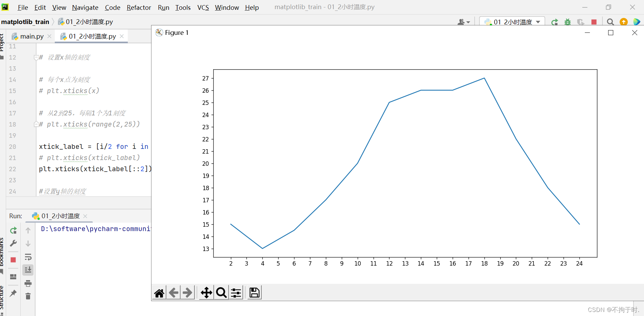Go back to previous view in Figure toolbar
Image resolution: width=644 pixels, height=316 pixels.
click(x=174, y=293)
